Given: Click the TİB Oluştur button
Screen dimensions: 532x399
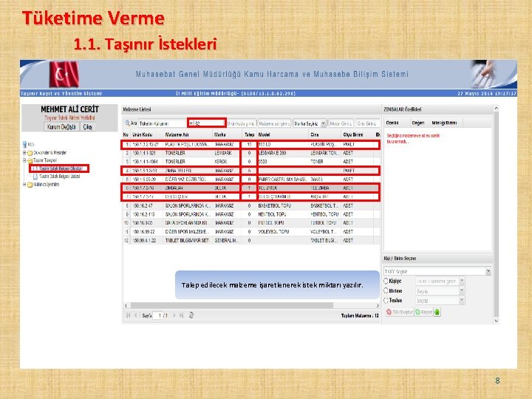Looking at the screenshot, I should [x=399, y=312].
